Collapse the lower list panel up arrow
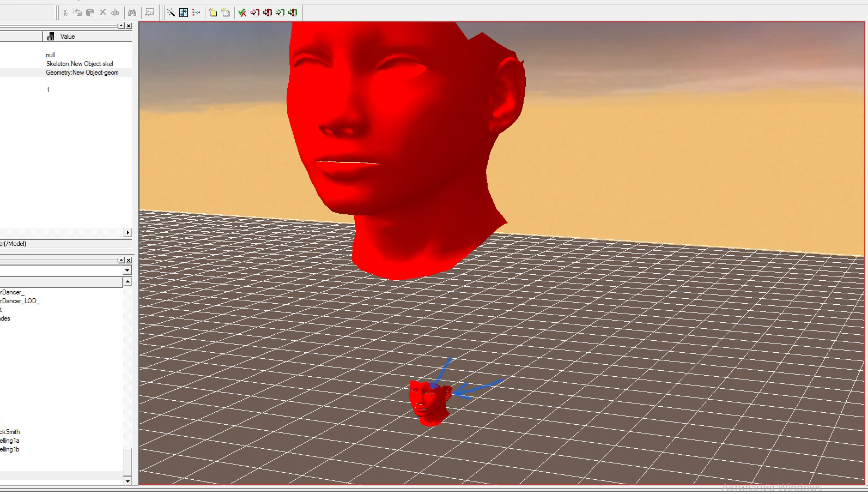868x494 pixels. coord(121,260)
